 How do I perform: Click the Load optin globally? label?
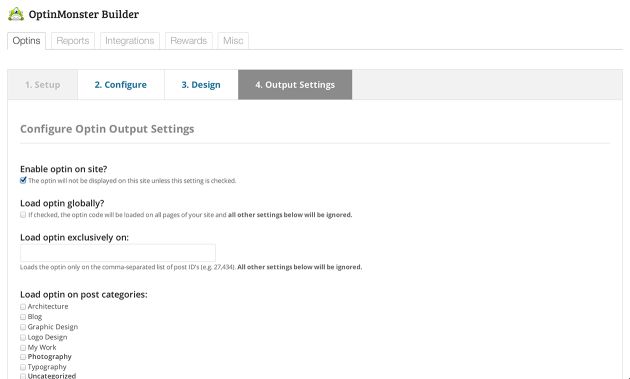coord(62,203)
